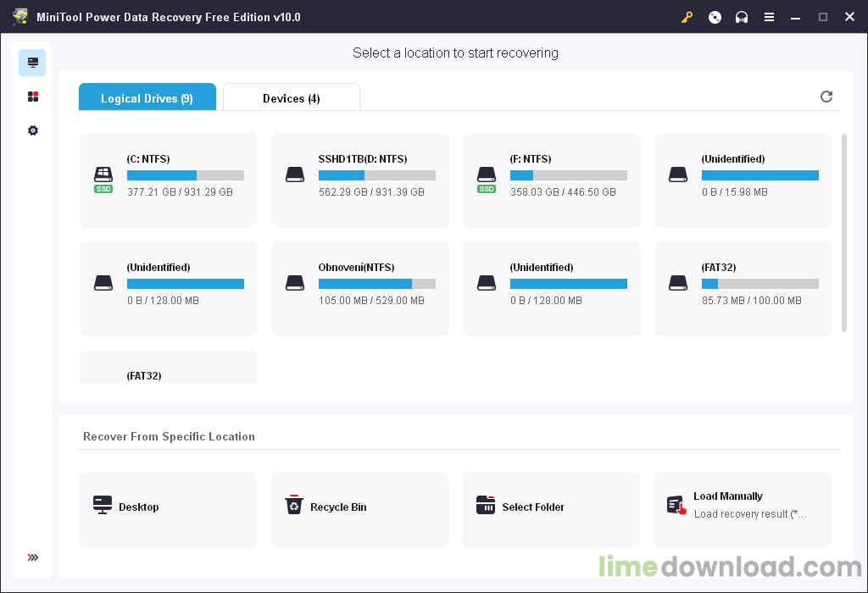Recover from Desktop location
Screen dimensions: 868x593
[168, 508]
